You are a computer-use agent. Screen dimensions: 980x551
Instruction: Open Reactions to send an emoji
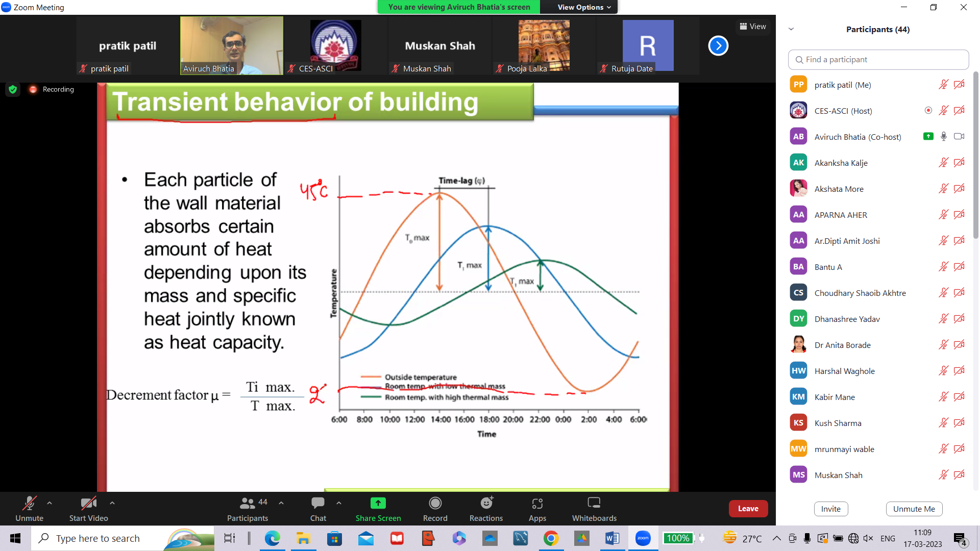pyautogui.click(x=485, y=508)
